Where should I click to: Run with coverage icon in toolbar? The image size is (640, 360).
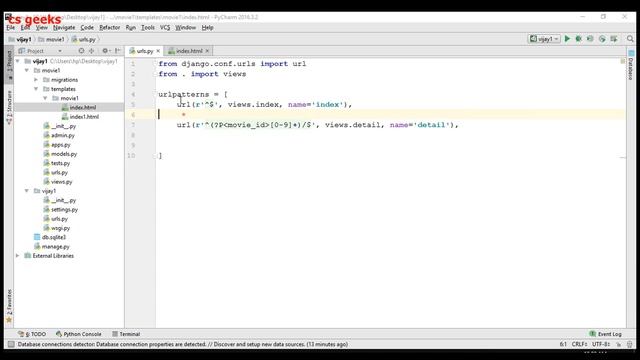590,39
